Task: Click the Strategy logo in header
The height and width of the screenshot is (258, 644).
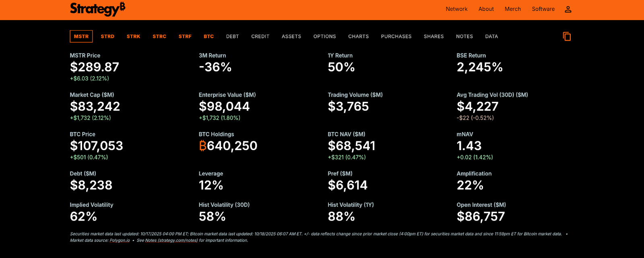Action: (97, 9)
